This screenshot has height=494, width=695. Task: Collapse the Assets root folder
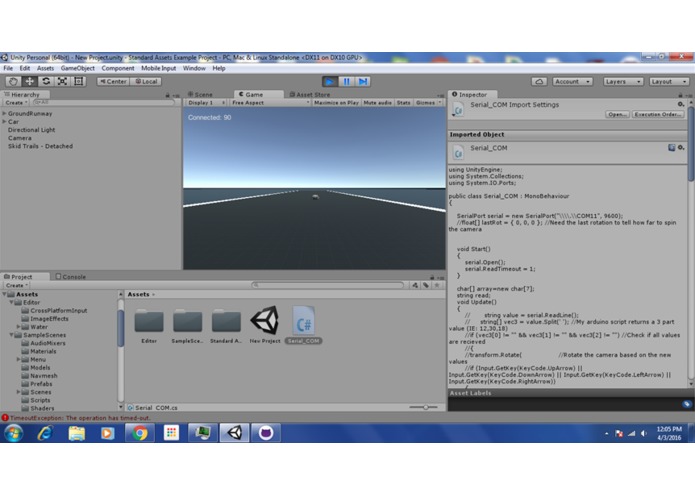point(4,294)
